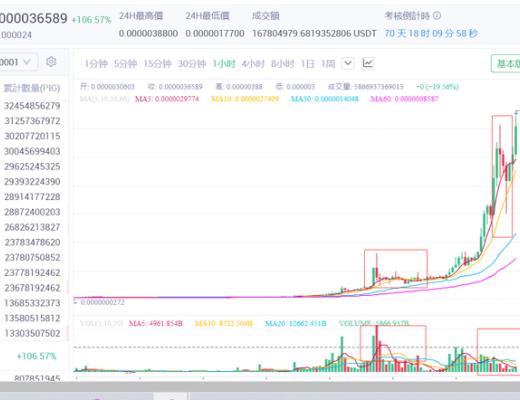The height and width of the screenshot is (400, 520).
Task: Click the +106.57% value under order book
Action: tap(37, 356)
